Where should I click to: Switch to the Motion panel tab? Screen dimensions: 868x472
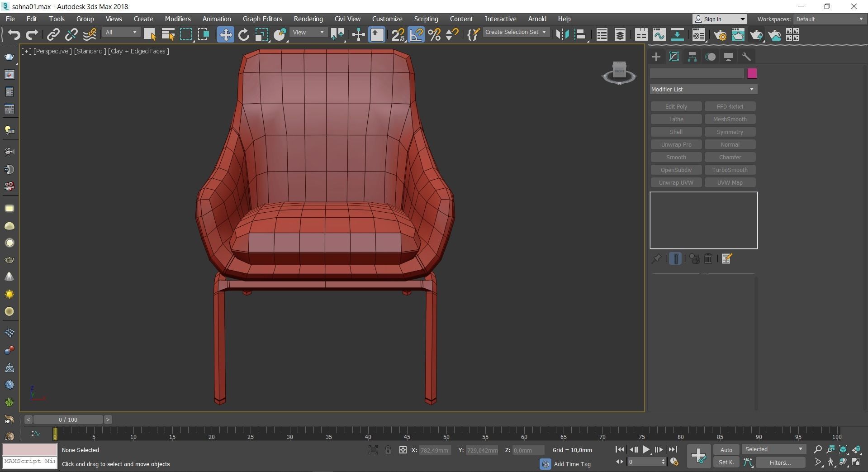coord(711,57)
